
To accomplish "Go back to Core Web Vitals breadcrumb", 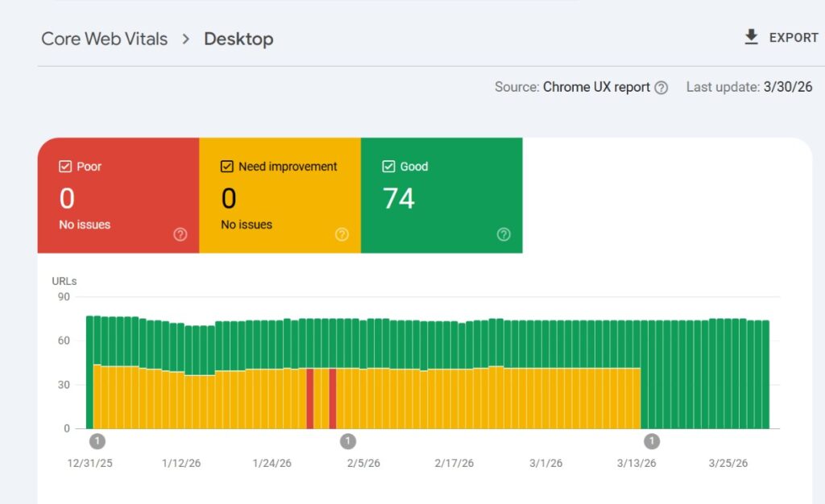I will click(x=104, y=39).
